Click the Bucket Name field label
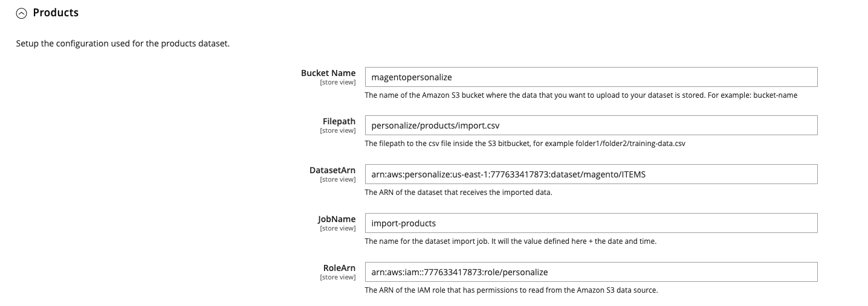The image size is (868, 306). 328,73
